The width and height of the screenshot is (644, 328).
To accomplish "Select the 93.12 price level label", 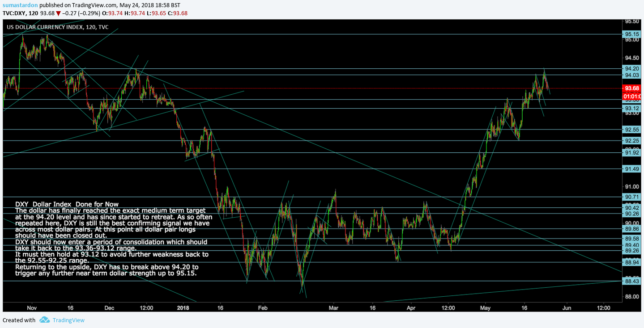I will tap(632, 109).
